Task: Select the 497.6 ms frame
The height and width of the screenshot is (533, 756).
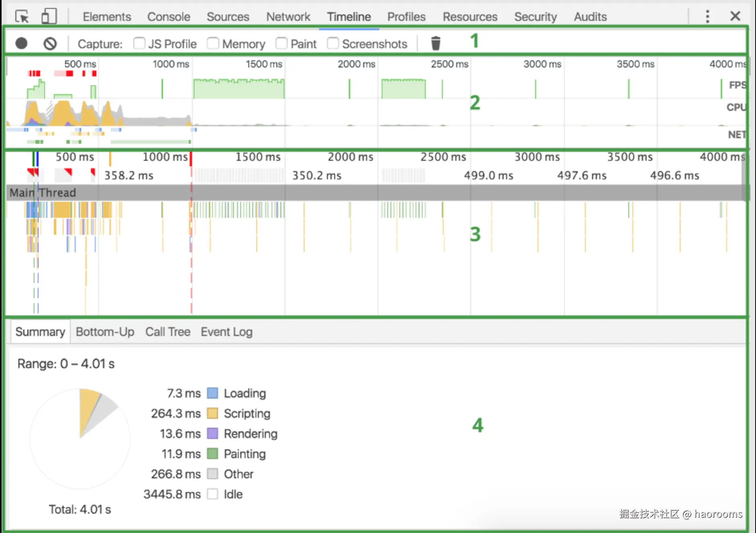Action: (582, 176)
